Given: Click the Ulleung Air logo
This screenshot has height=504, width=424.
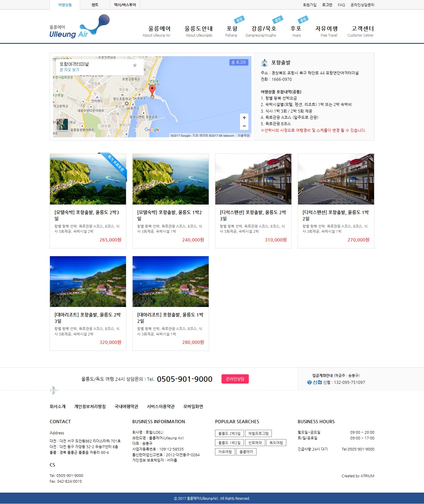Looking at the screenshot, I should coord(79,26).
